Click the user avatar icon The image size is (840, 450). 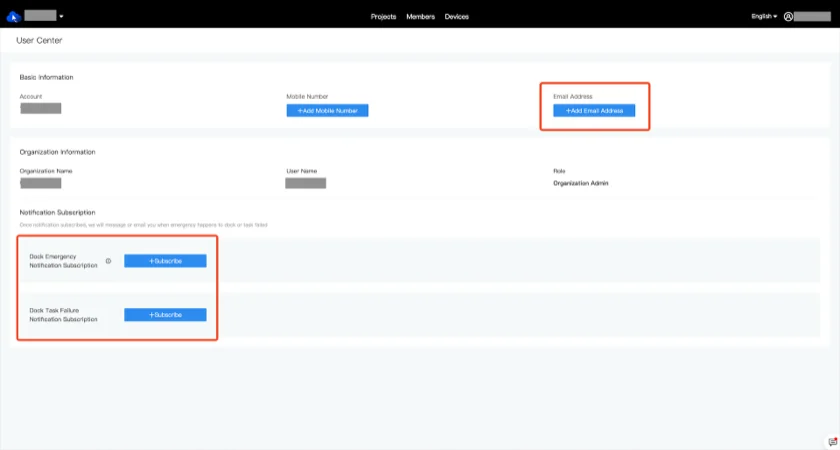(x=789, y=17)
